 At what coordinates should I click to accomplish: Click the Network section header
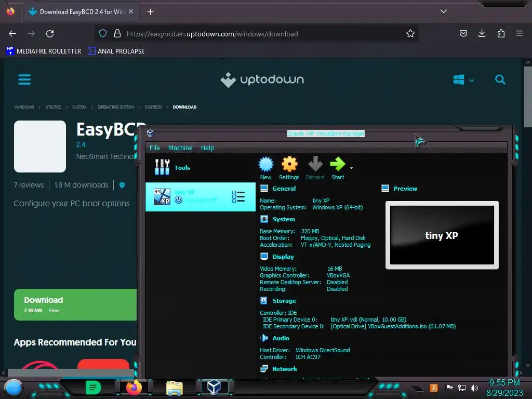(x=285, y=368)
